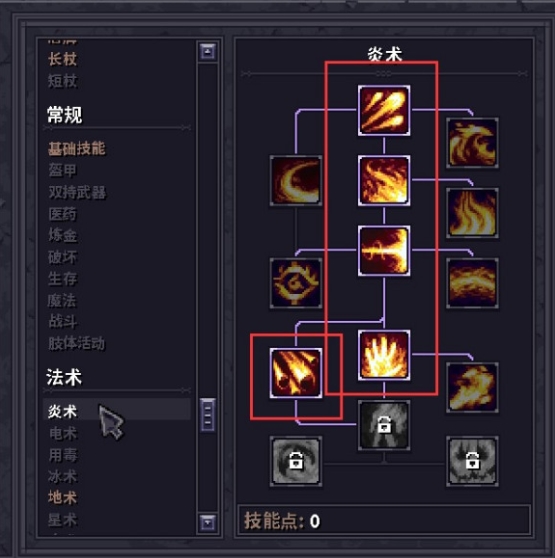The height and width of the screenshot is (558, 555).
Task: Click the locked skill in center column
Action: point(384,425)
